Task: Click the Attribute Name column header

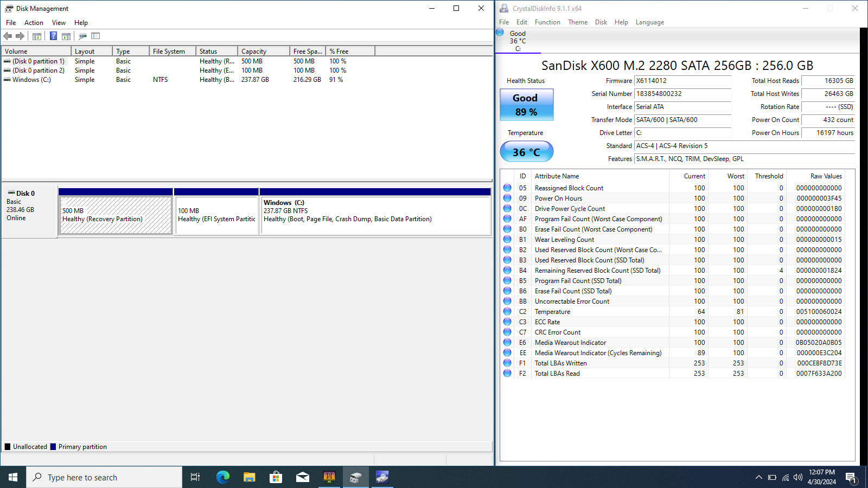Action: 601,176
